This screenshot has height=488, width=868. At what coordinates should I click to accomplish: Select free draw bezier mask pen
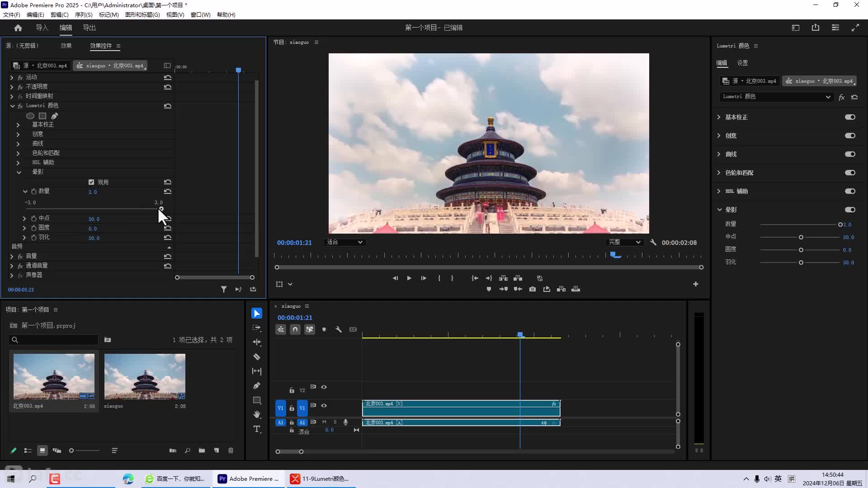click(x=54, y=116)
